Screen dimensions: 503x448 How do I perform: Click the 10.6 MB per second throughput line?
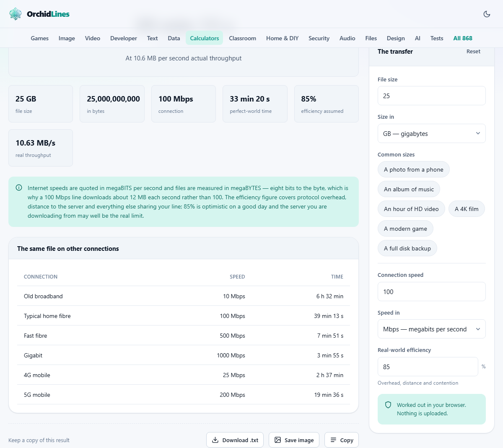tap(184, 58)
